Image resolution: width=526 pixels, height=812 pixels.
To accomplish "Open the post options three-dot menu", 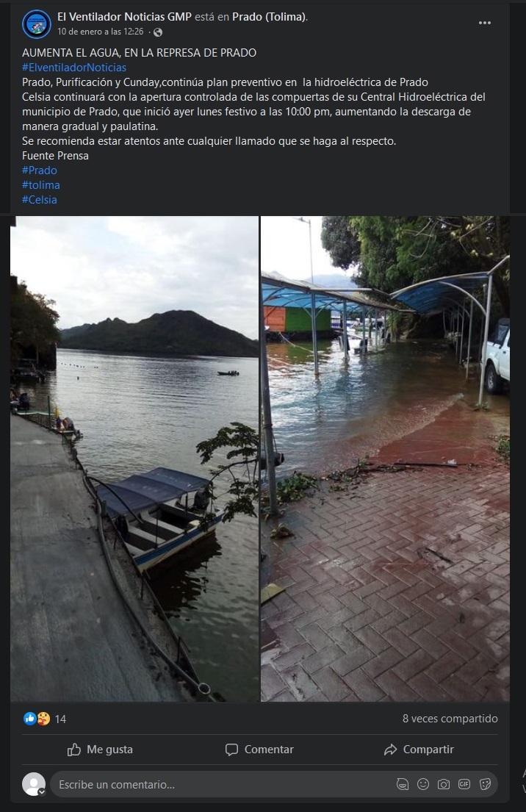I will pos(485,23).
